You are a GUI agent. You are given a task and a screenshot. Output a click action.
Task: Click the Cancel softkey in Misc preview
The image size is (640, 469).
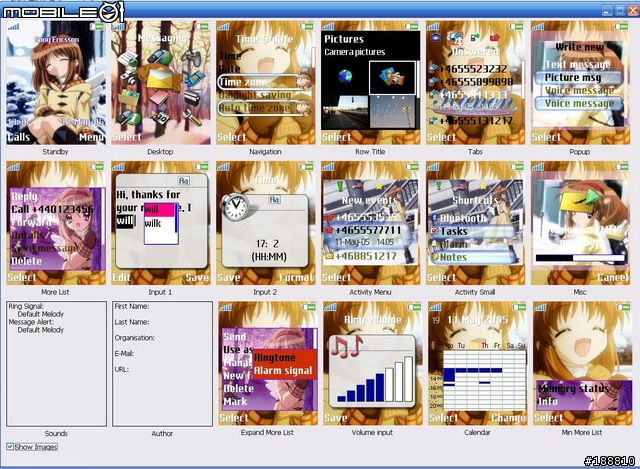tap(613, 278)
